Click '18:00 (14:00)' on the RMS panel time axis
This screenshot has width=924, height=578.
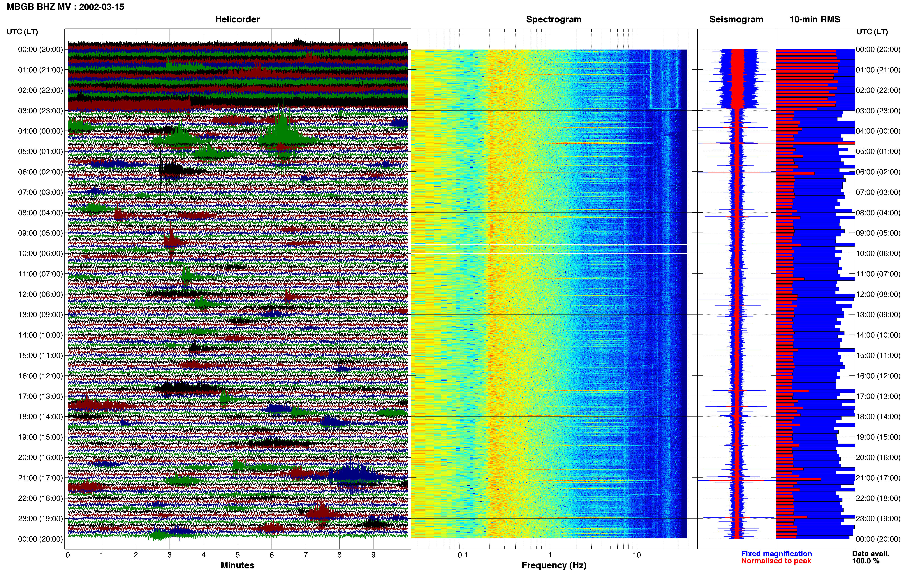coord(878,417)
